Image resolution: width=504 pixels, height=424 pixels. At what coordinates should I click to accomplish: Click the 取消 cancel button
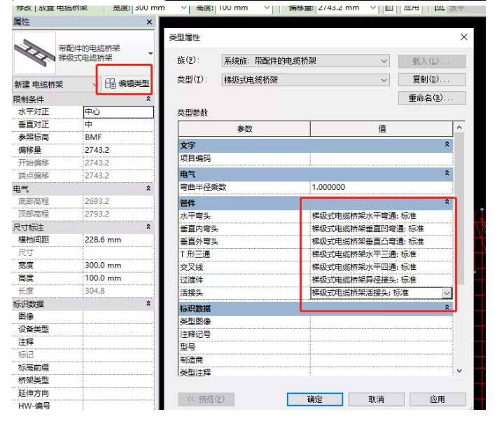pos(376,399)
